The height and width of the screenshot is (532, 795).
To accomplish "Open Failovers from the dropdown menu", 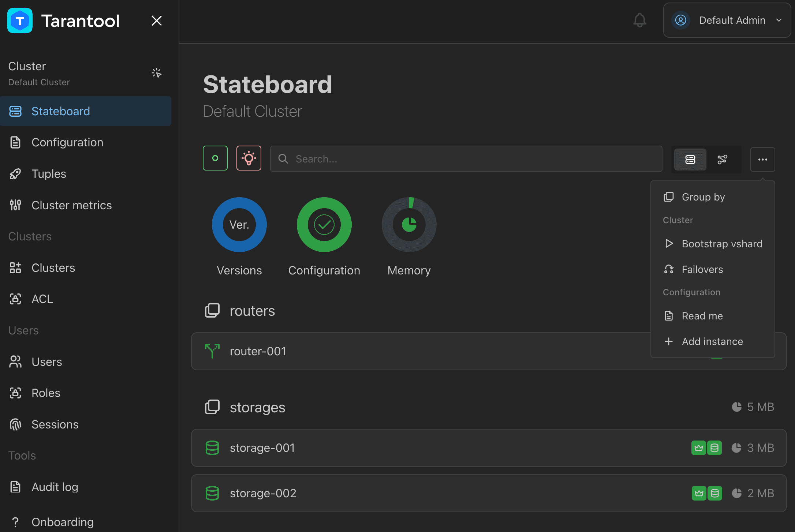I will (713, 269).
